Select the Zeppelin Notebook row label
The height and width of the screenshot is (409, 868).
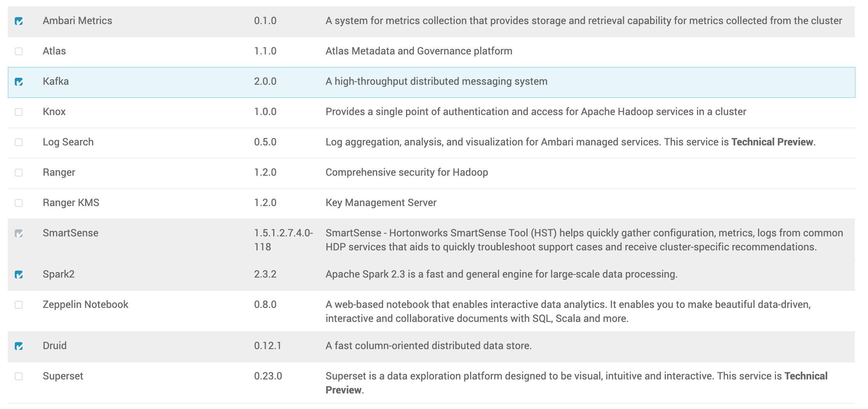coord(85,304)
